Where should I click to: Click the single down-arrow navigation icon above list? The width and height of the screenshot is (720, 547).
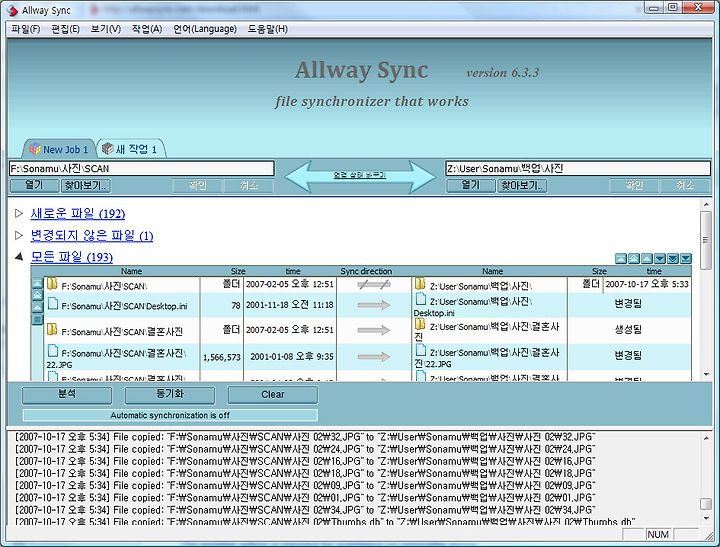(x=659, y=259)
